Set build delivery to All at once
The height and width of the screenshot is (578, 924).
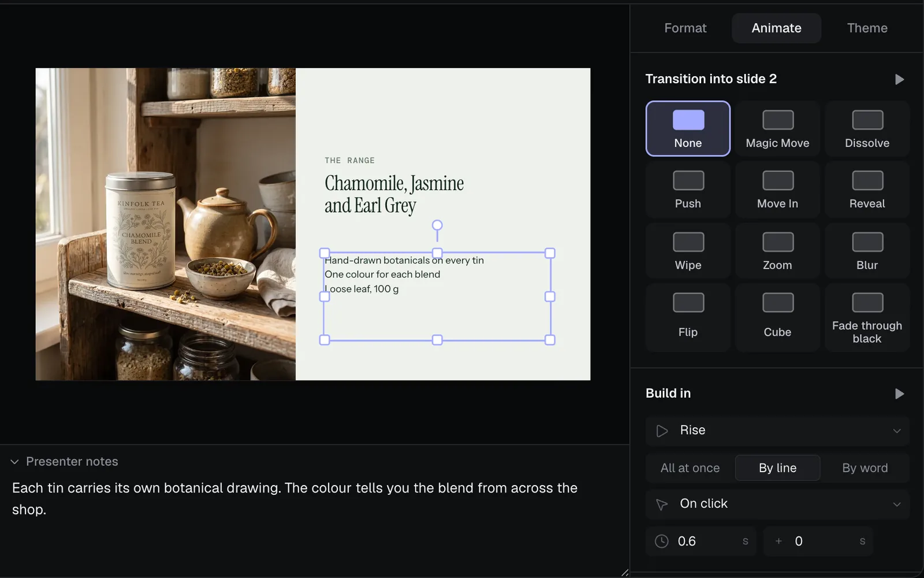(690, 468)
